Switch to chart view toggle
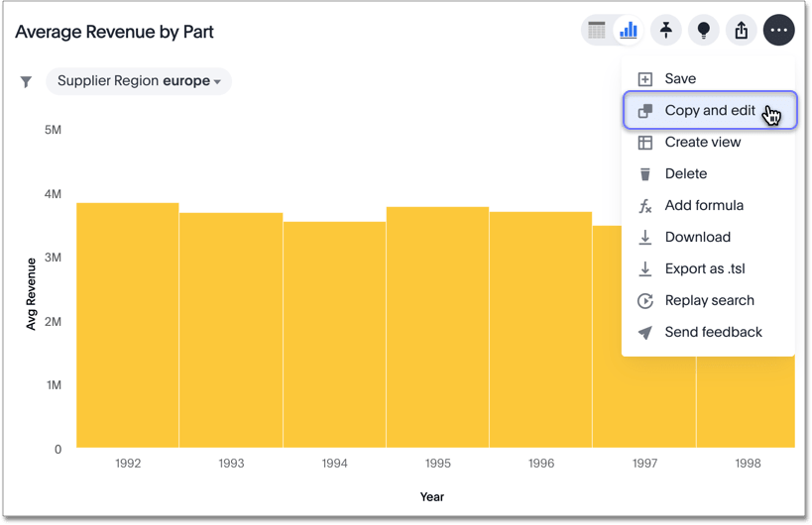This screenshot has height=525, width=812. tap(628, 31)
